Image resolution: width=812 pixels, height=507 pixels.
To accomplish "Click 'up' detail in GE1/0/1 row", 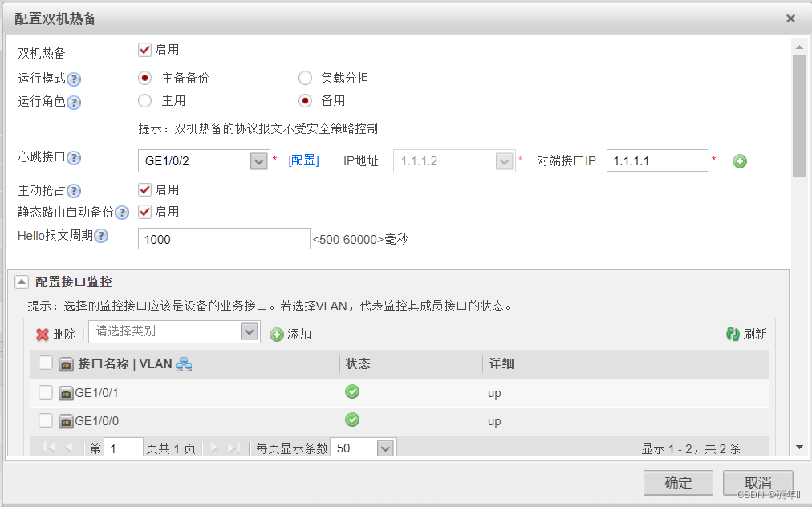I will [x=494, y=394].
